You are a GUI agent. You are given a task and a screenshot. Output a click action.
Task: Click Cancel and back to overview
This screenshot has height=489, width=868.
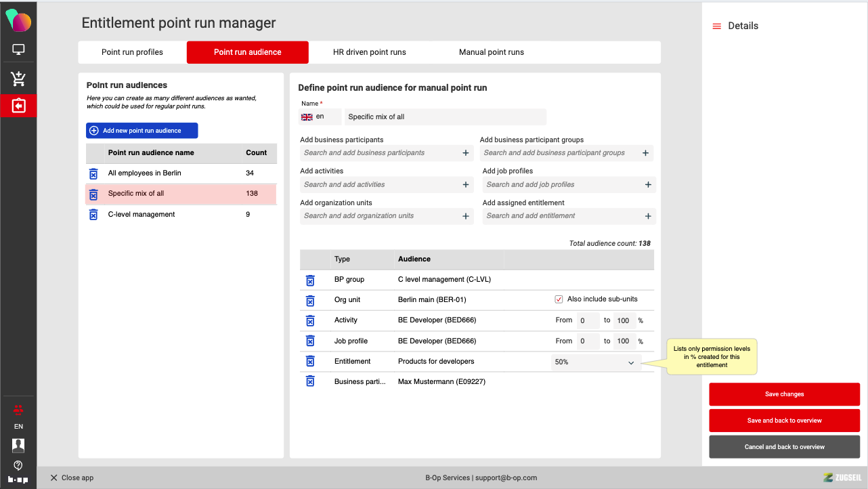(x=784, y=447)
